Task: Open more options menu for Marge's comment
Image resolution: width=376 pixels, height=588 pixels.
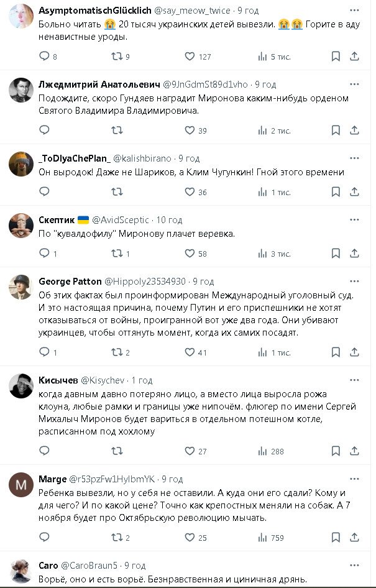Action: click(x=355, y=479)
